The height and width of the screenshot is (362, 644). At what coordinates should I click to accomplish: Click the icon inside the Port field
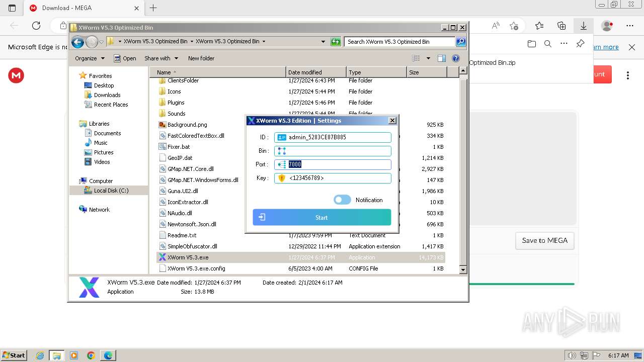tap(282, 164)
